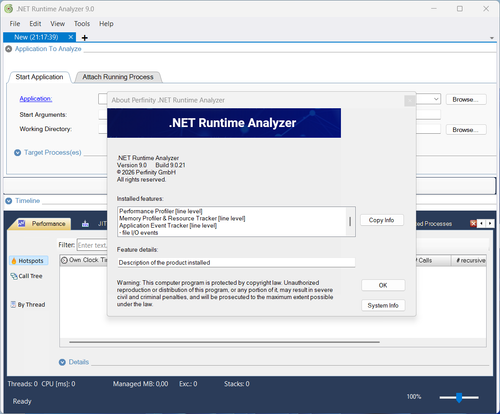
Task: Click Browse next to Working Directory
Action: coord(466,130)
